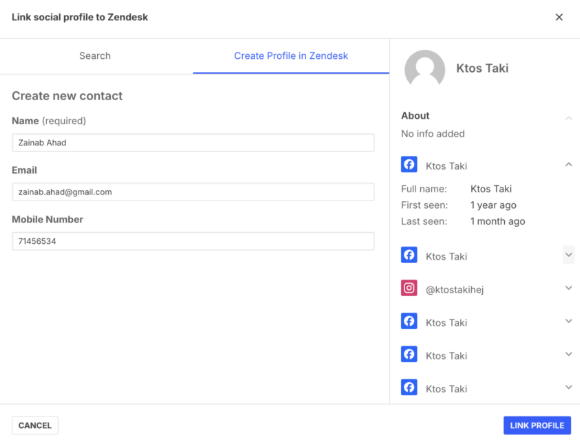Click the LINK PROFILE button
This screenshot has height=442, width=580.
pos(537,425)
